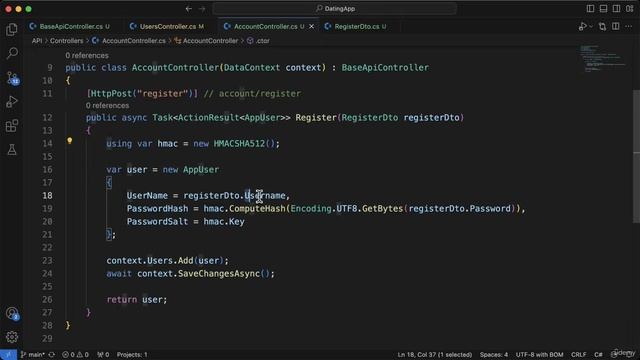Switch to the UsersController.cs tab
This screenshot has height=360, width=640.
pyautogui.click(x=167, y=27)
